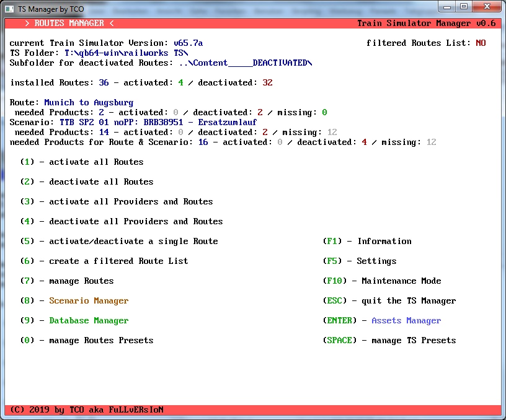Click installed Routes count 36
The width and height of the screenshot is (506, 420).
pyautogui.click(x=104, y=82)
